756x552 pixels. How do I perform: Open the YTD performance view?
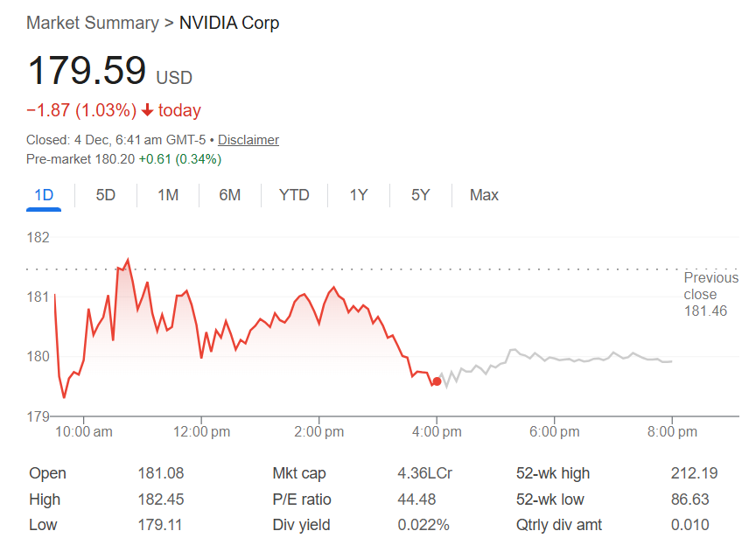294,195
